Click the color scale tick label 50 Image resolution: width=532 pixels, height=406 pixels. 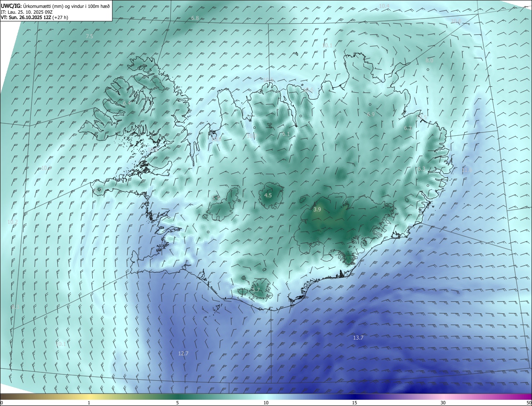[x=529, y=403]
